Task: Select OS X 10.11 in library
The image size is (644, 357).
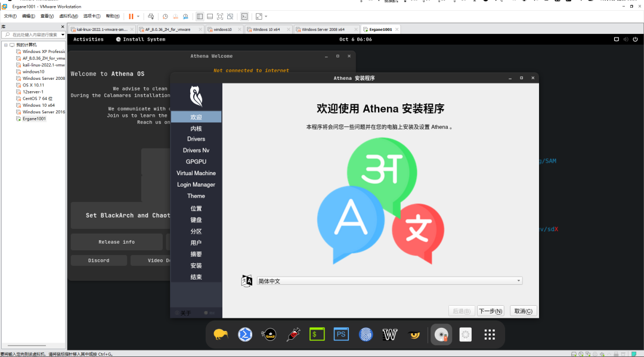Action: coord(30,85)
